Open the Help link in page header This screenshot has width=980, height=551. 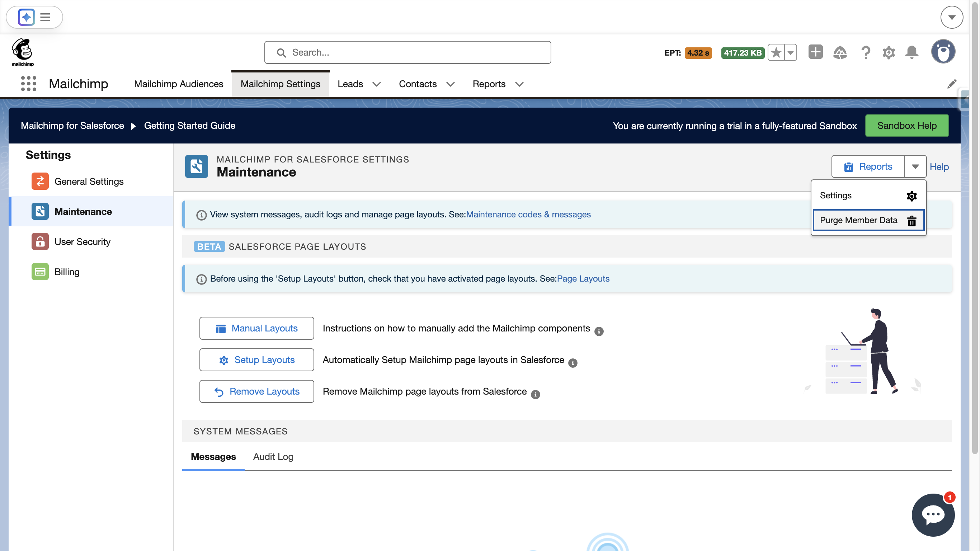pos(939,167)
